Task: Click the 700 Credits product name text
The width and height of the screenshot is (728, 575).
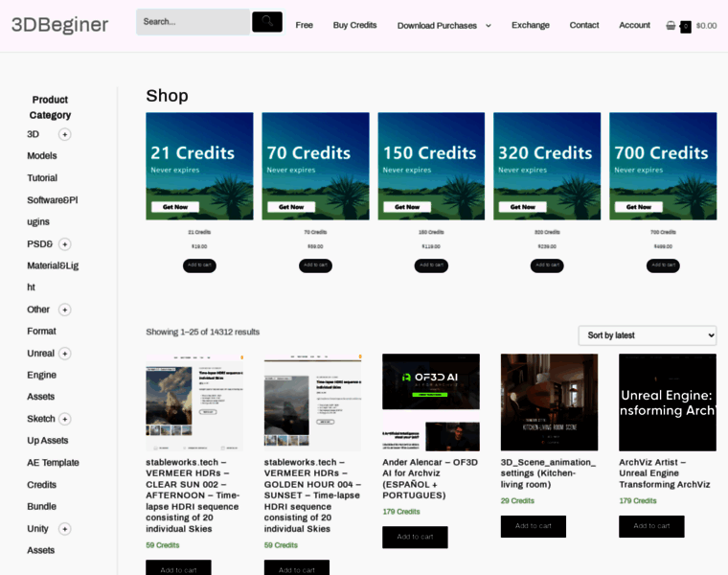Action: pos(663,232)
